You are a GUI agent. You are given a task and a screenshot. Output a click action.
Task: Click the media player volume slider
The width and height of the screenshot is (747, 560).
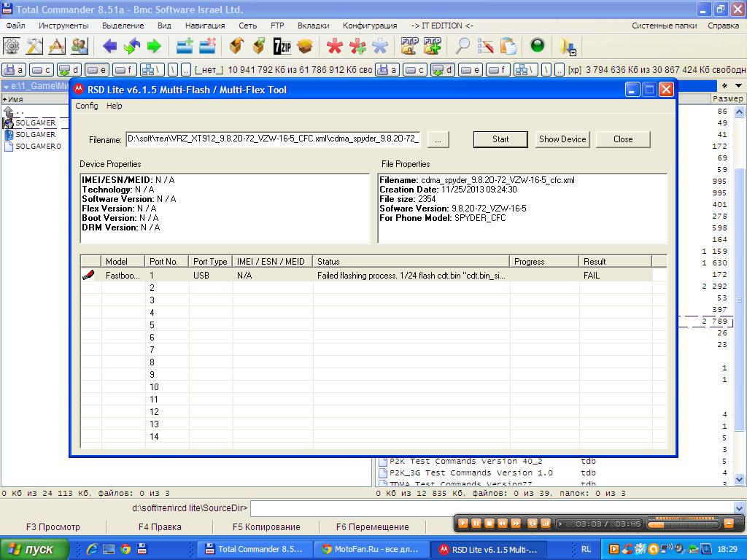(x=683, y=524)
